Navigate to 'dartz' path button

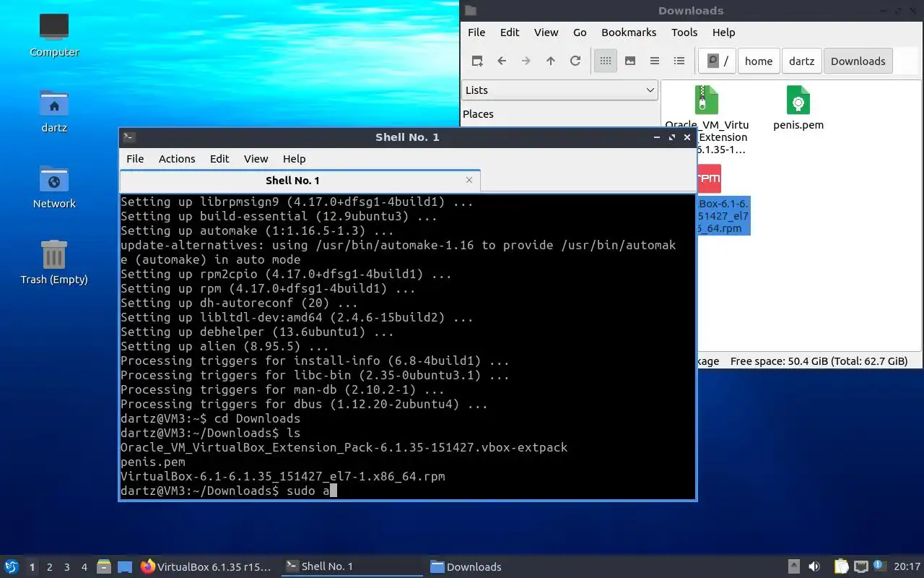pyautogui.click(x=801, y=61)
